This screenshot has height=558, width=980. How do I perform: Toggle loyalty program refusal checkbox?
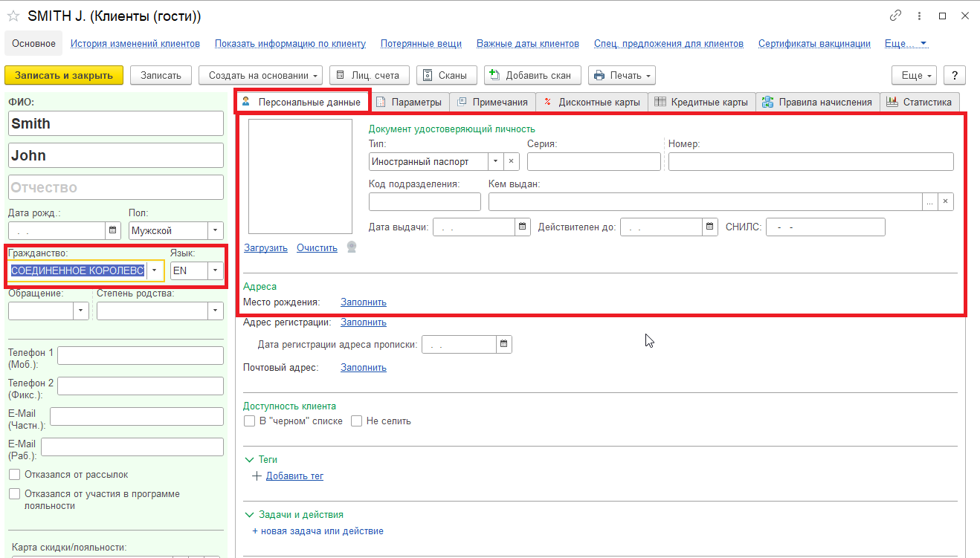15,493
